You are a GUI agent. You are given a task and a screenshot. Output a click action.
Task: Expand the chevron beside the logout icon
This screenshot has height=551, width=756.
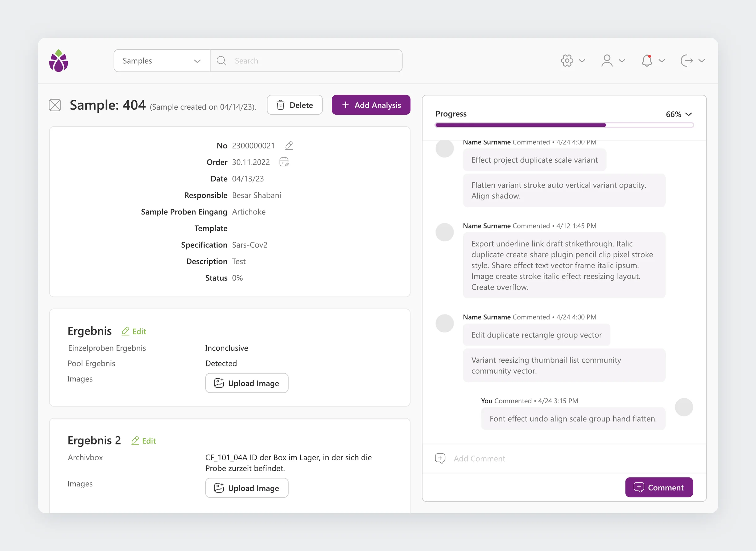pyautogui.click(x=702, y=61)
